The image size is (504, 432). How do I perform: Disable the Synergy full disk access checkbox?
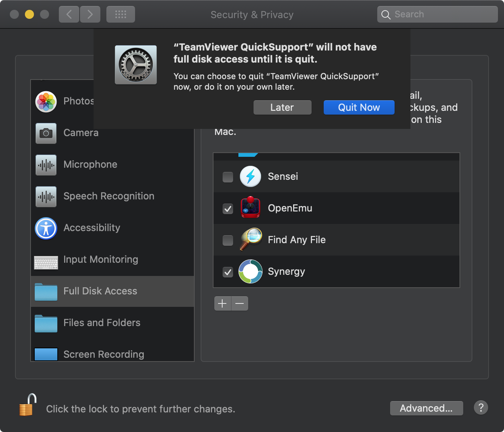(228, 272)
